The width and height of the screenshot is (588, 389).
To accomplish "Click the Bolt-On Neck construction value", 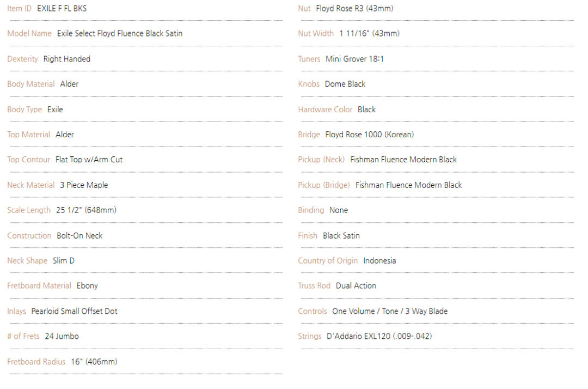I will [x=79, y=235].
